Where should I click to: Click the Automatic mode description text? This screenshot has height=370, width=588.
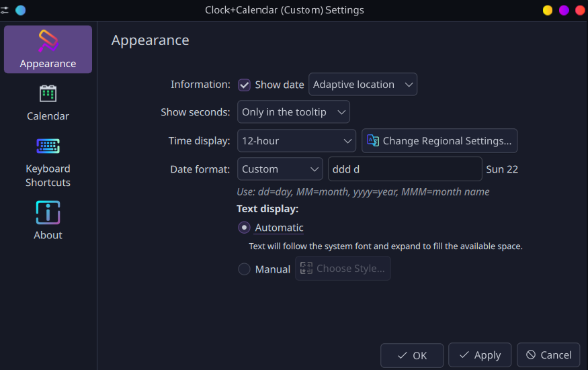(x=386, y=246)
